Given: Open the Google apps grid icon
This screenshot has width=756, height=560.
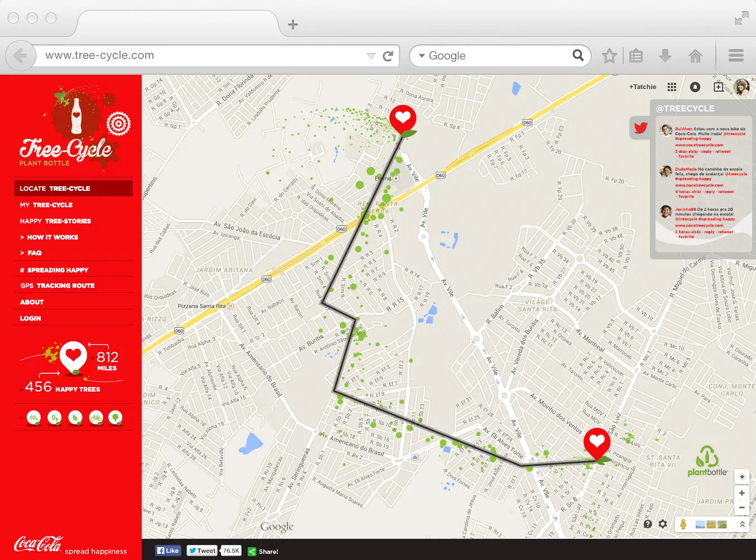Looking at the screenshot, I should pos(672,87).
